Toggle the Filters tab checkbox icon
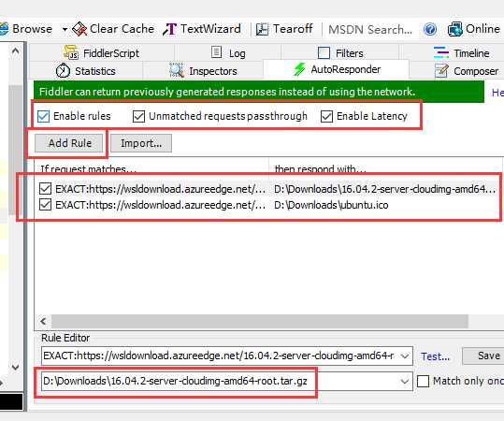504x421 pixels. tap(324, 52)
